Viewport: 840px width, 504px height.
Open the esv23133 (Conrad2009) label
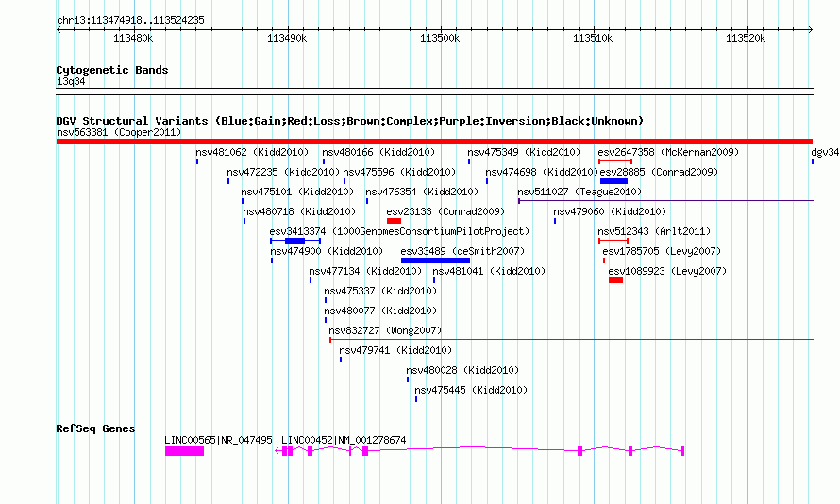445,211
